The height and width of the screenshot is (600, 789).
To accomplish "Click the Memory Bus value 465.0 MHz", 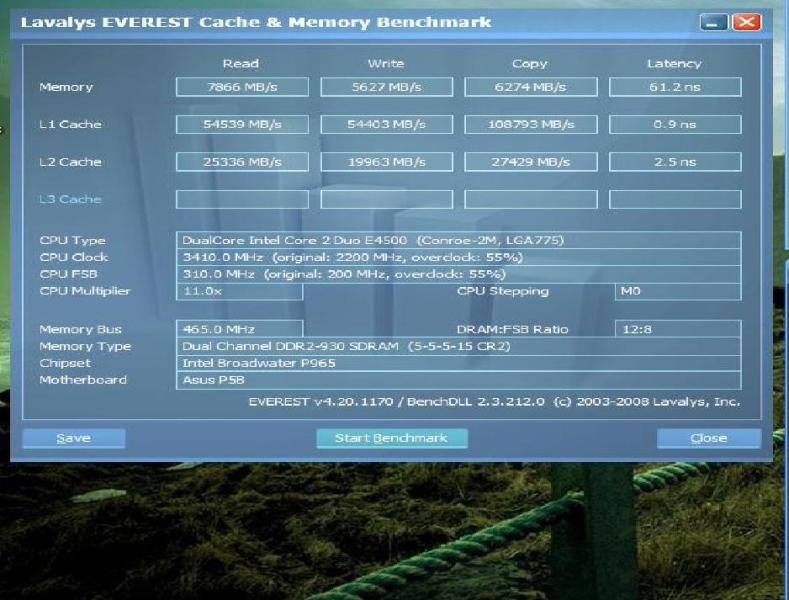I will tap(240, 329).
